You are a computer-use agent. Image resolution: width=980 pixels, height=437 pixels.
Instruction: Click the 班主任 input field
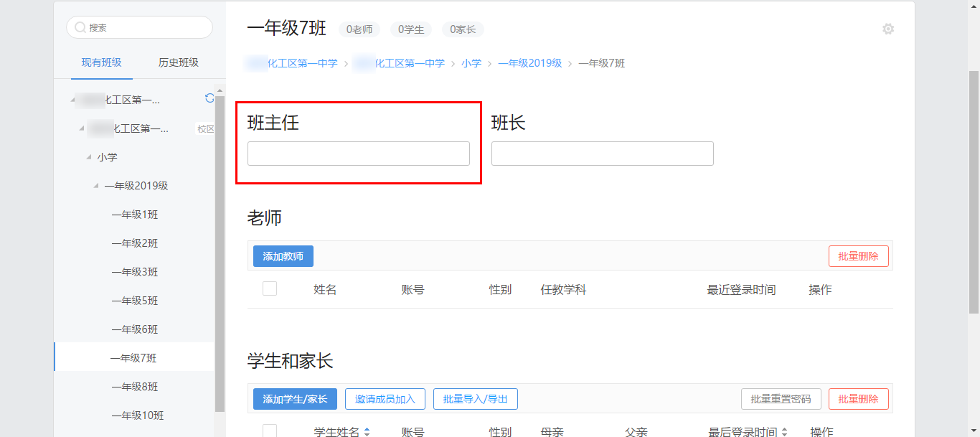click(x=358, y=154)
